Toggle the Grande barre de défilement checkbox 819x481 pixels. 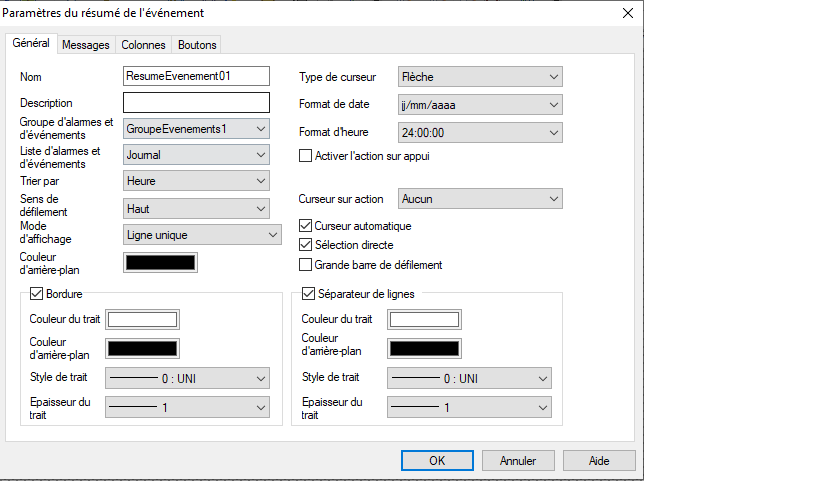click(x=307, y=265)
